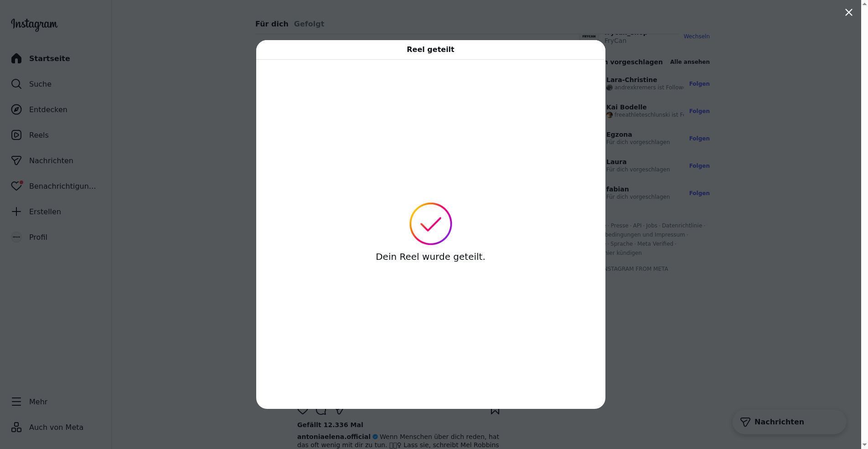The width and height of the screenshot is (868, 449).
Task: Switch to the Gefolgt tab
Action: (309, 24)
